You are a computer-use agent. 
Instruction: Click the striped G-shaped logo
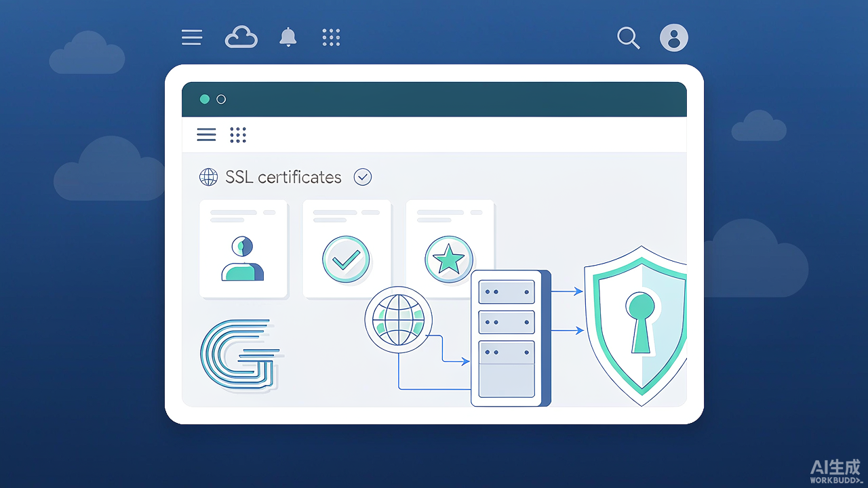242,354
